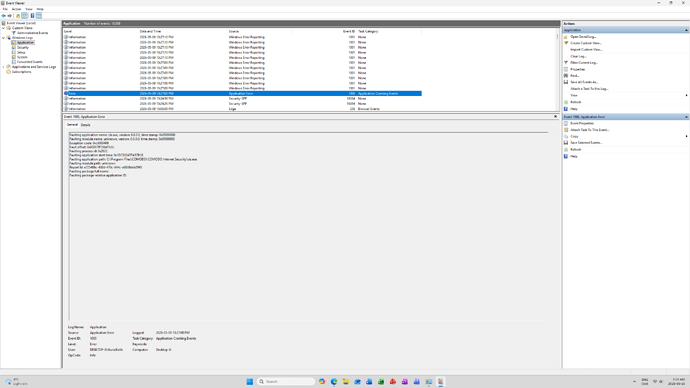Click the green Refresh icon under Application
The width and height of the screenshot is (690, 388).
pyautogui.click(x=566, y=102)
